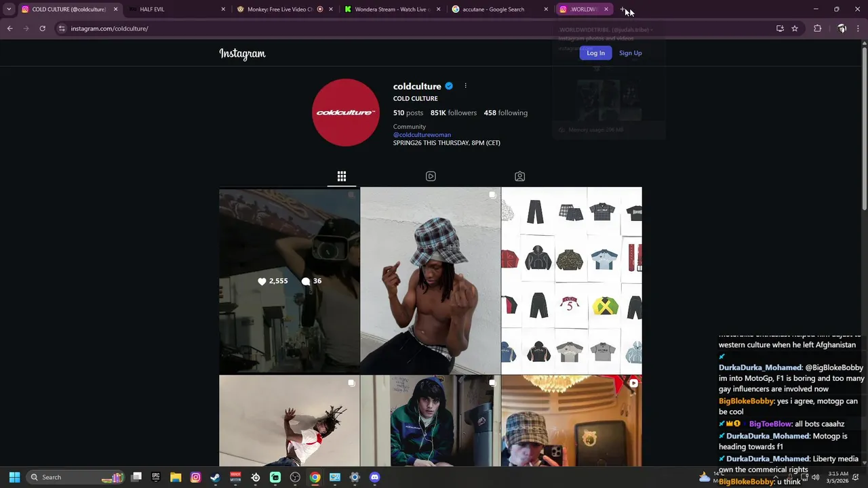
Task: Switch to the WORLDWIDETRIBE tab
Action: (x=584, y=9)
